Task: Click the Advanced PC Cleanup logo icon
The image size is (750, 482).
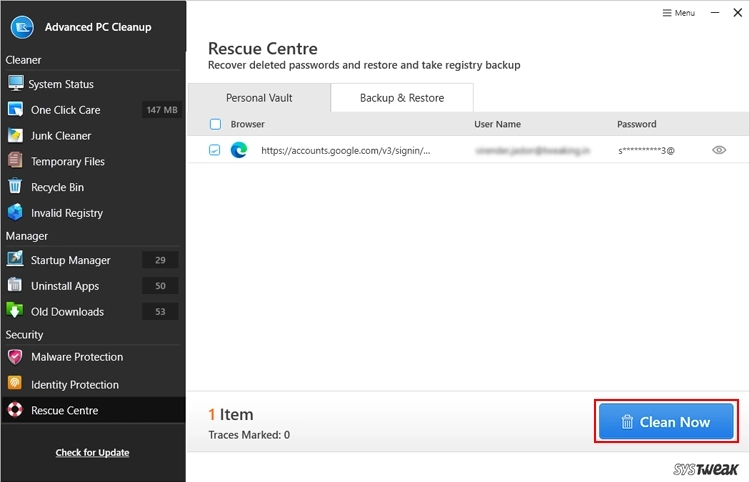Action: click(22, 27)
